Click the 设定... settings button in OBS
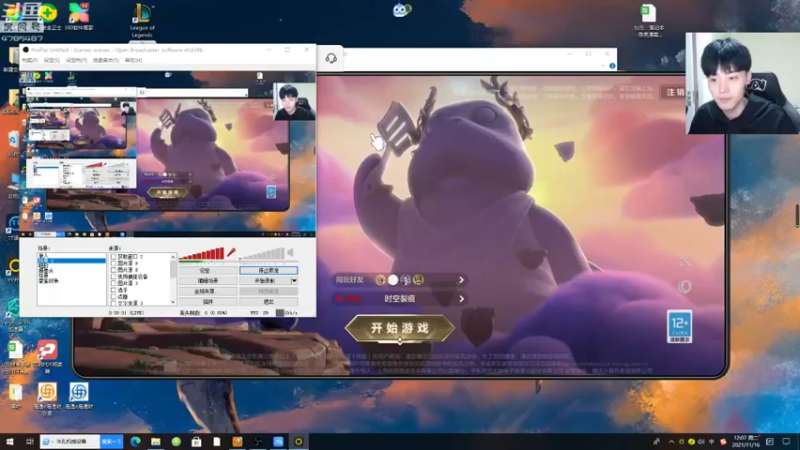The image size is (800, 450). click(207, 270)
